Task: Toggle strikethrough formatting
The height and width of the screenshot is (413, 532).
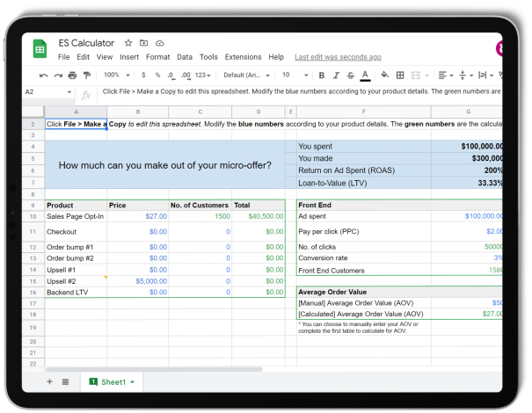Action: [x=351, y=76]
